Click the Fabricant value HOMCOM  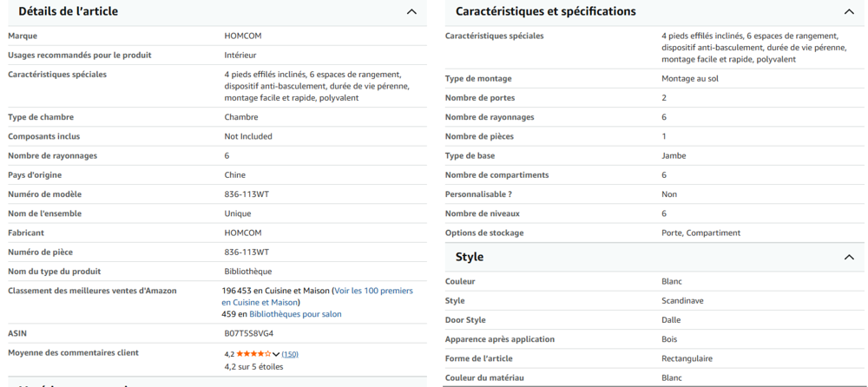[x=243, y=233]
